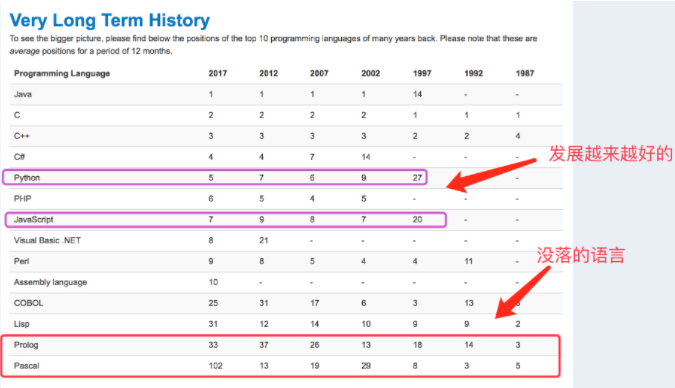Select the Prolog row label
This screenshot has width=675, height=388.
tap(26, 345)
